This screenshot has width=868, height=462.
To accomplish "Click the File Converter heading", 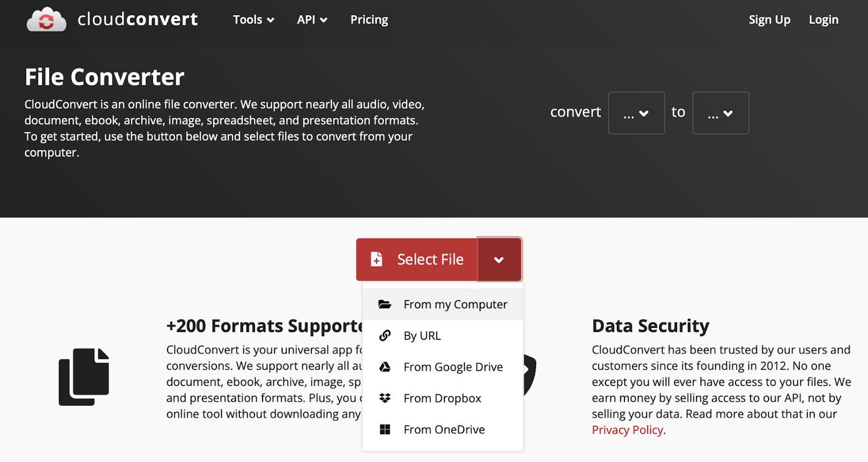I will pos(105,77).
